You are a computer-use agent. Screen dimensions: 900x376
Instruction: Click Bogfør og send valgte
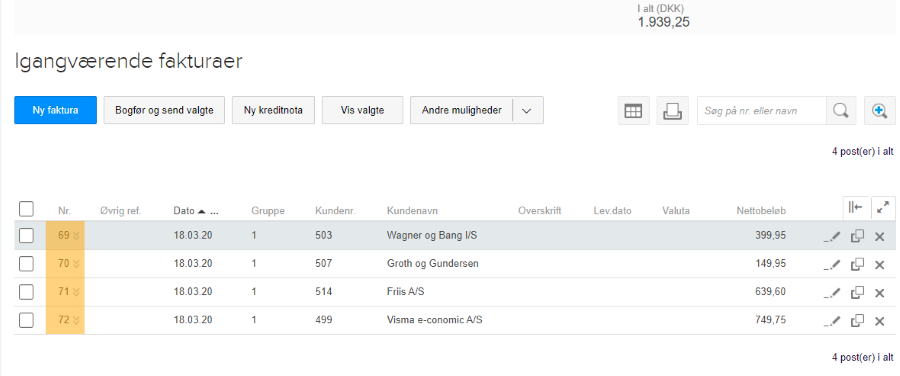tap(164, 110)
